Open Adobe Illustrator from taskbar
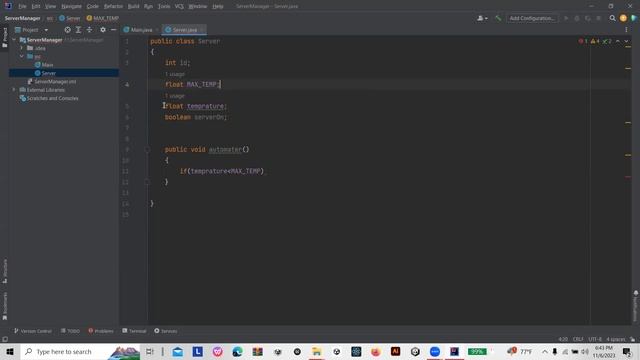The height and width of the screenshot is (360, 640). 395,351
